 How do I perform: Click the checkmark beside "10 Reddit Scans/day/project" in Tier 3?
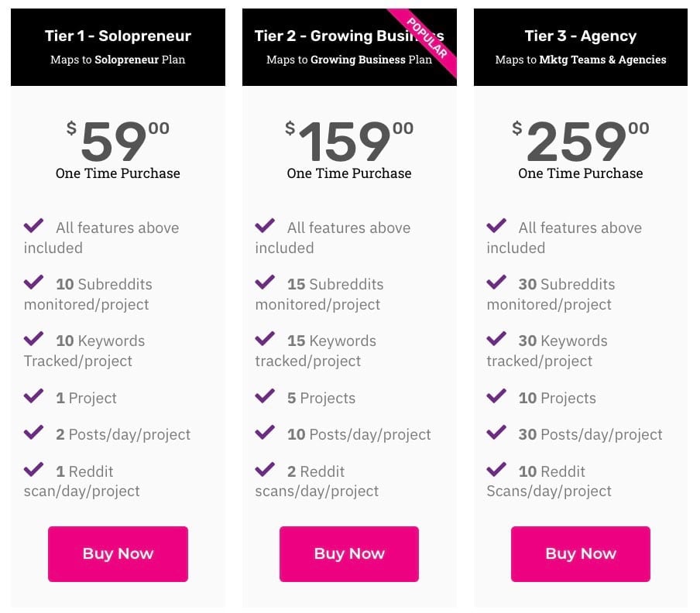(496, 468)
